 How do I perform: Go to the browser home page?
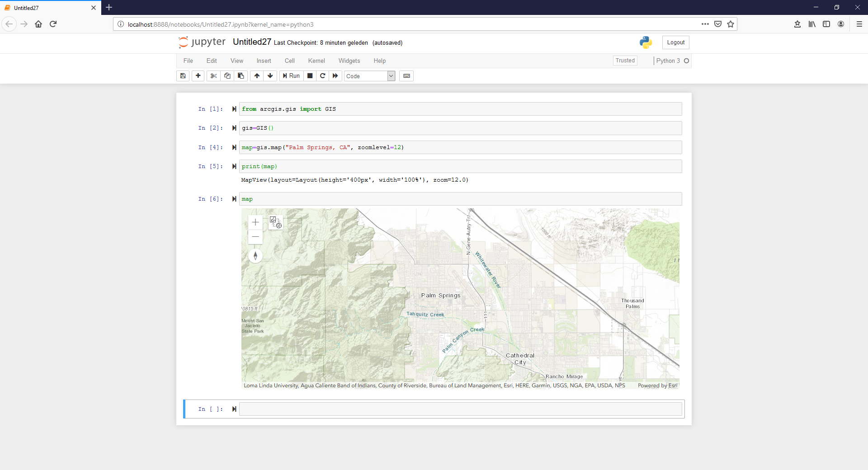point(38,24)
